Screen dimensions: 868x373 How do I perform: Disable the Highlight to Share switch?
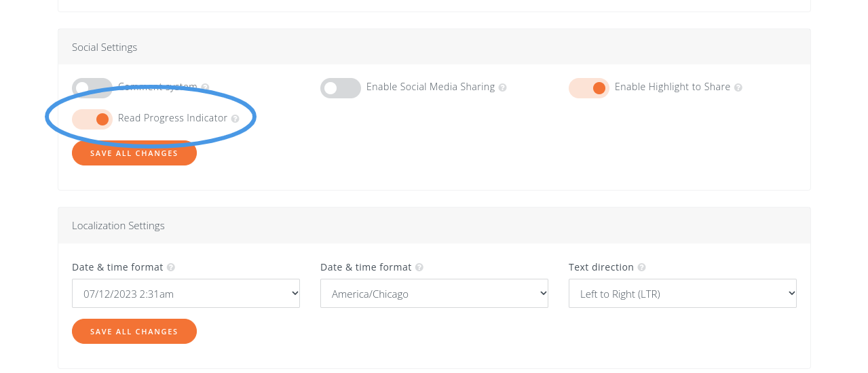click(x=589, y=87)
